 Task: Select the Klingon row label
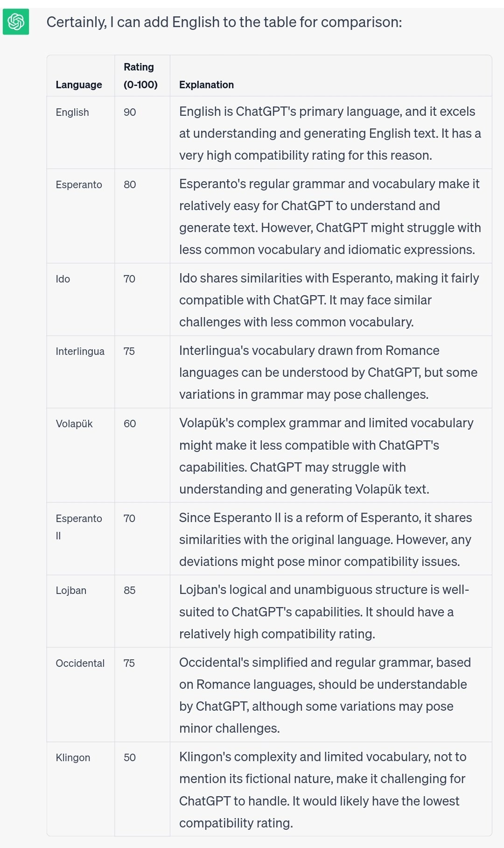pos(73,757)
